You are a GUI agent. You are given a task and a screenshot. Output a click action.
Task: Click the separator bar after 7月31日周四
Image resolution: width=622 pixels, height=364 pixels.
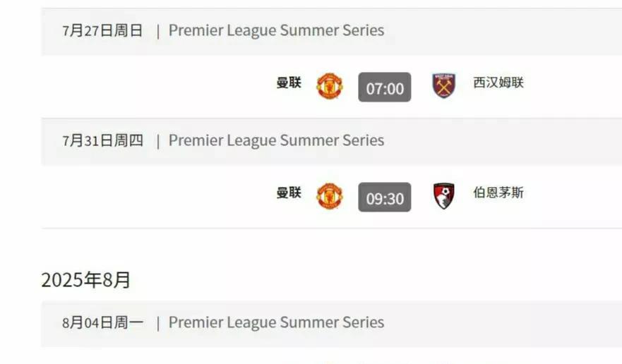[157, 141]
